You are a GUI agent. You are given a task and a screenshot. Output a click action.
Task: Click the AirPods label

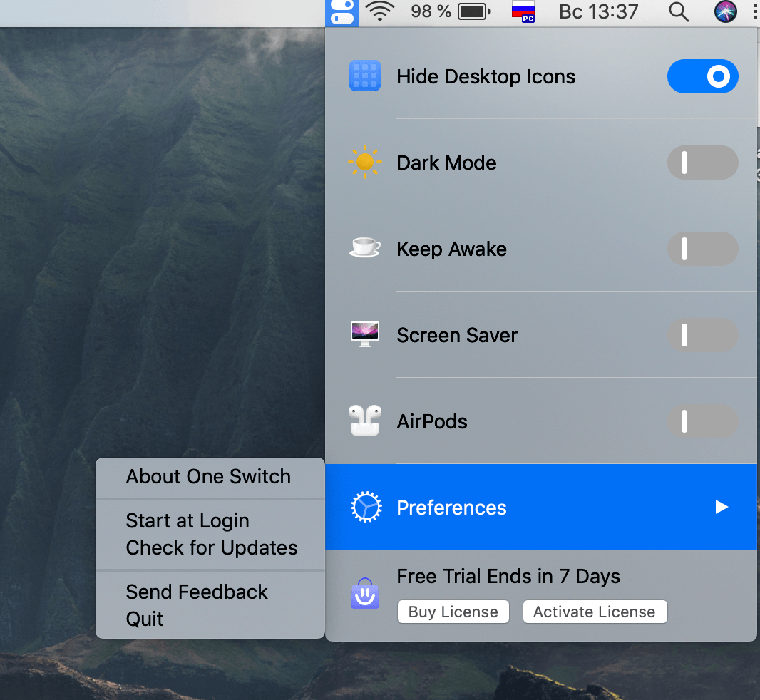[x=432, y=422]
